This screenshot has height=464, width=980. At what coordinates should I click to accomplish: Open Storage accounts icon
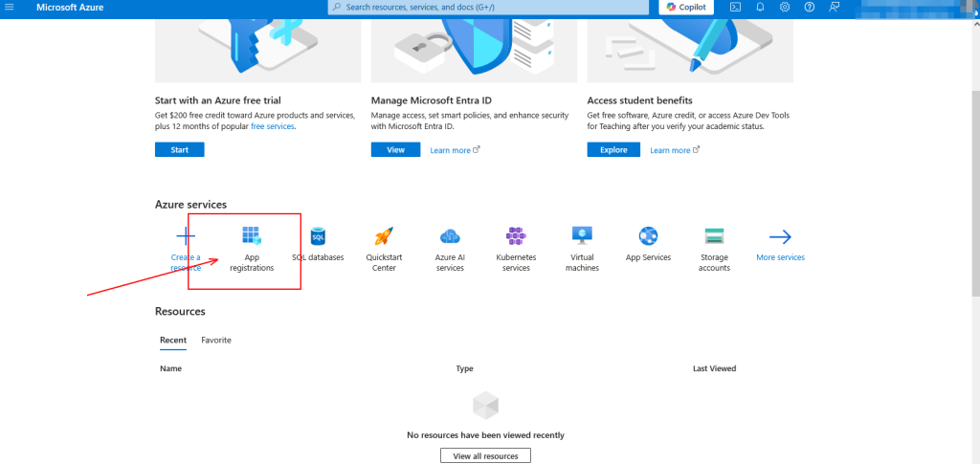click(714, 236)
